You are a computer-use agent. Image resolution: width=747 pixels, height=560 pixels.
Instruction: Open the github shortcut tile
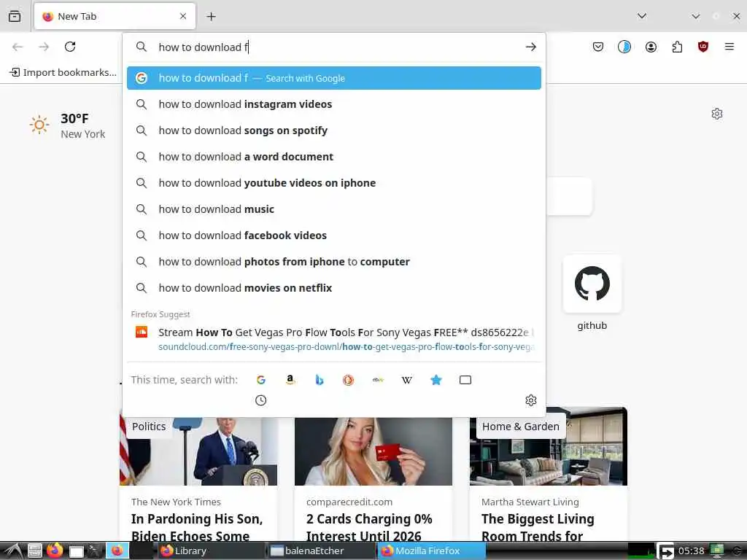[592, 294]
